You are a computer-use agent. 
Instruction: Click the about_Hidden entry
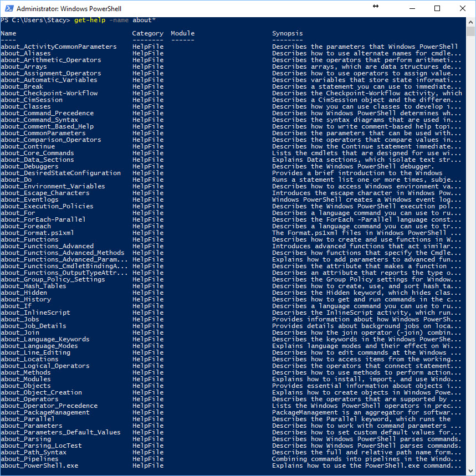[x=24, y=293]
